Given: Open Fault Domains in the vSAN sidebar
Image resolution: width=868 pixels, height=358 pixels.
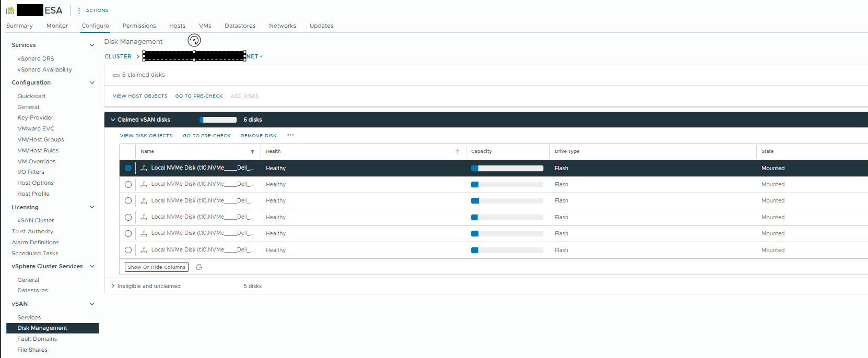Looking at the screenshot, I should click(37, 339).
